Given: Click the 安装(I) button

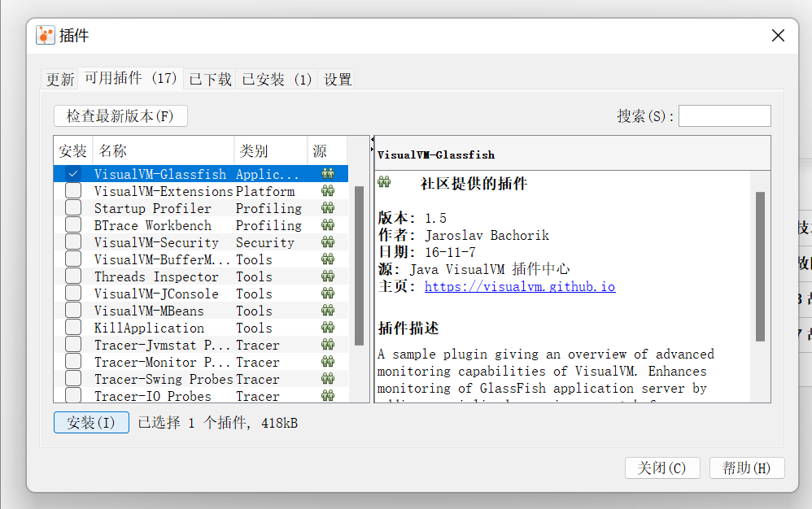Looking at the screenshot, I should 91,423.
